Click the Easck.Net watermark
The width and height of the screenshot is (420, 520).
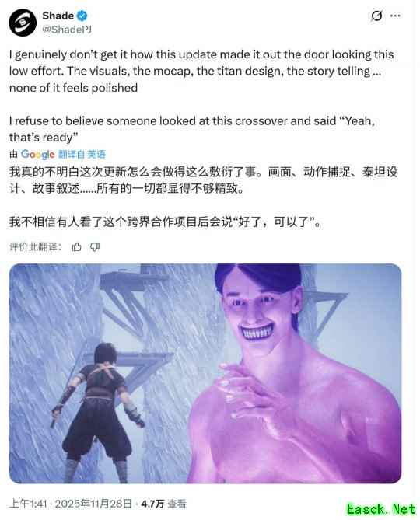pyautogui.click(x=381, y=509)
